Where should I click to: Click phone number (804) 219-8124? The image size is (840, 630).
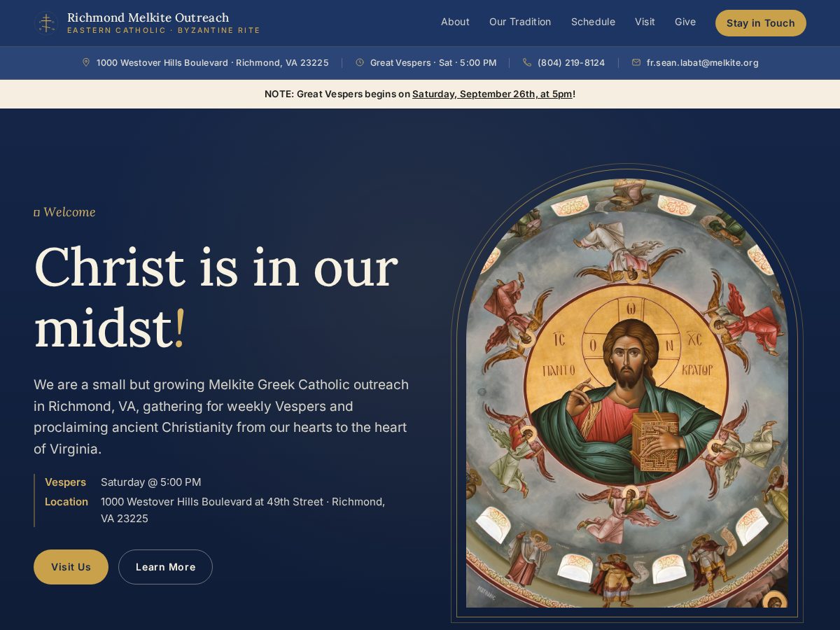pyautogui.click(x=571, y=62)
